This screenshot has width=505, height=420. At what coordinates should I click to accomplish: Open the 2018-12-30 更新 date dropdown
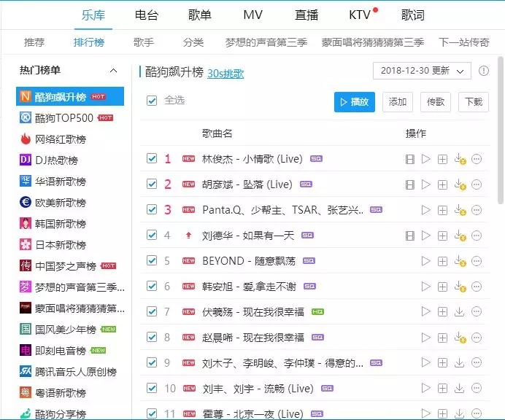tap(422, 71)
